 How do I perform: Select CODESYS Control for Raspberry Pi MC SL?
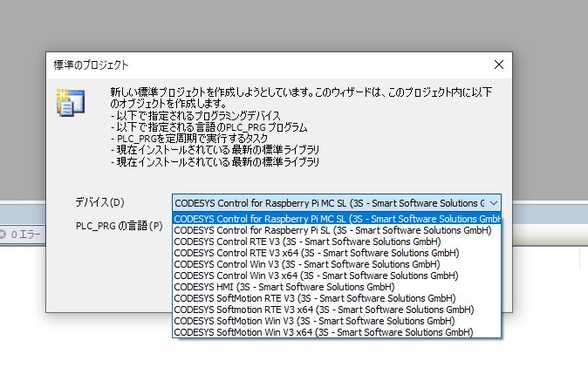(337, 219)
